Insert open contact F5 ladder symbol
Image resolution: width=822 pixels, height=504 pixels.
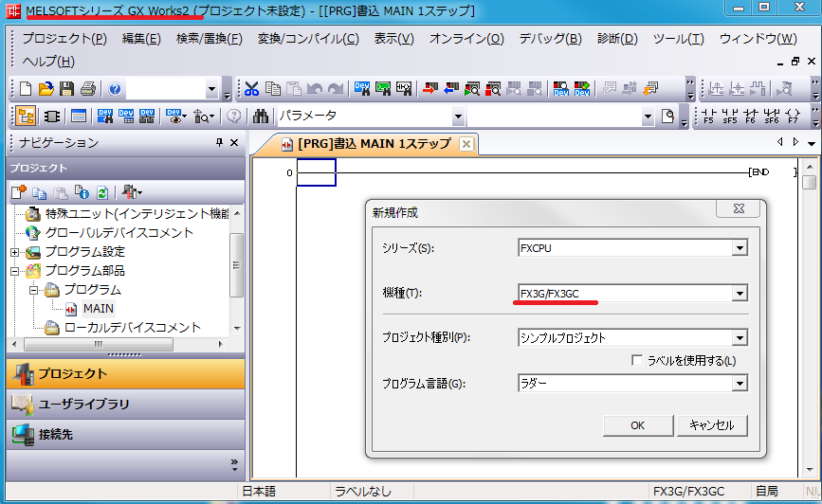(709, 116)
